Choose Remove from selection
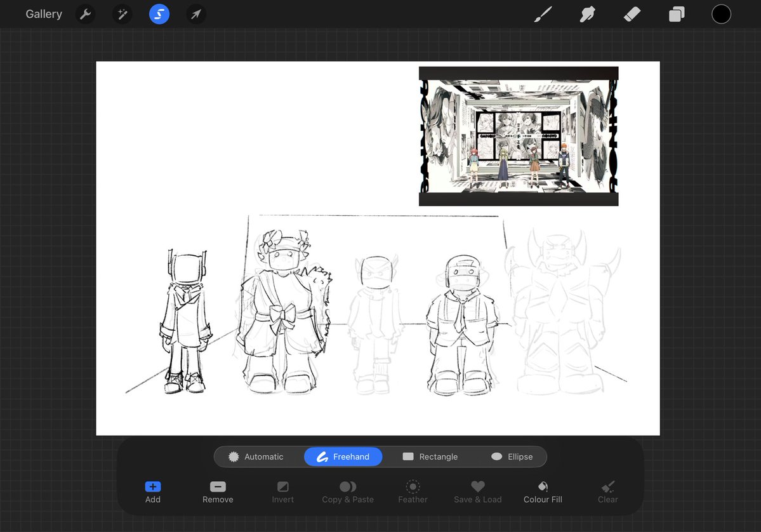Screen dimensions: 761x532 tap(218, 492)
